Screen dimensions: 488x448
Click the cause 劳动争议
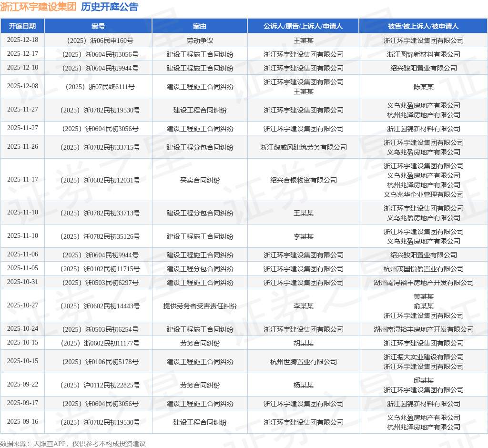click(200, 41)
